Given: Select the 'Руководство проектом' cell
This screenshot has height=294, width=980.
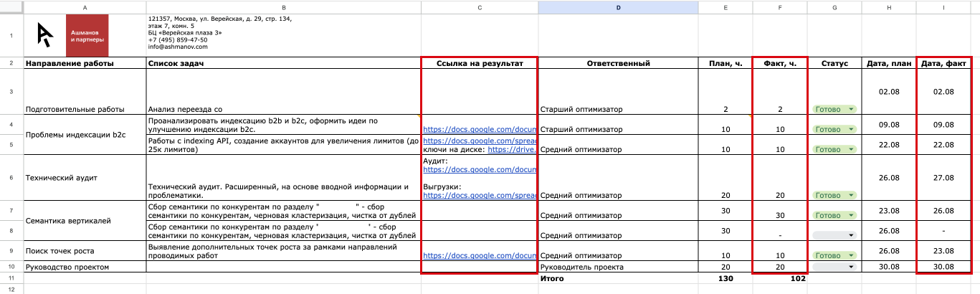Looking at the screenshot, I should (85, 267).
